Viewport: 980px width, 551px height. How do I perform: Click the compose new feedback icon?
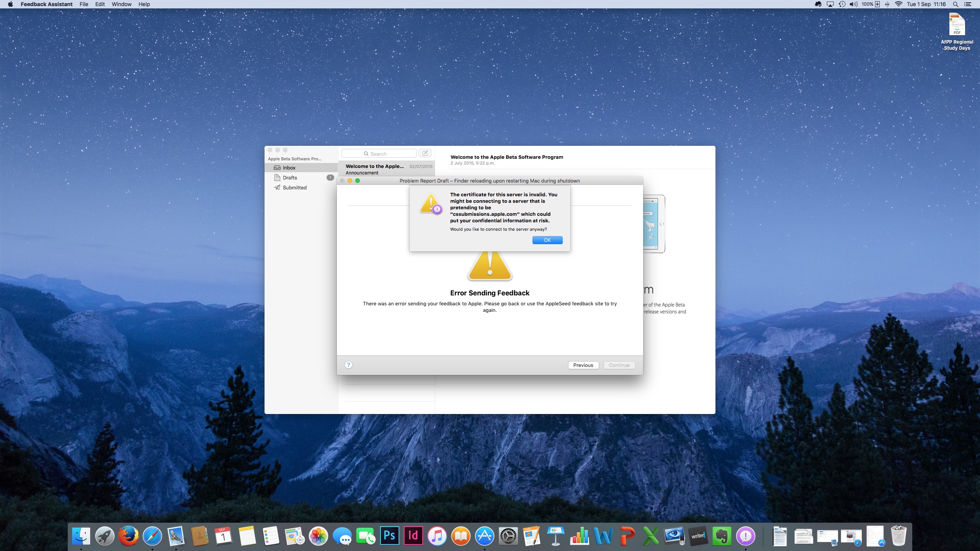pos(425,153)
